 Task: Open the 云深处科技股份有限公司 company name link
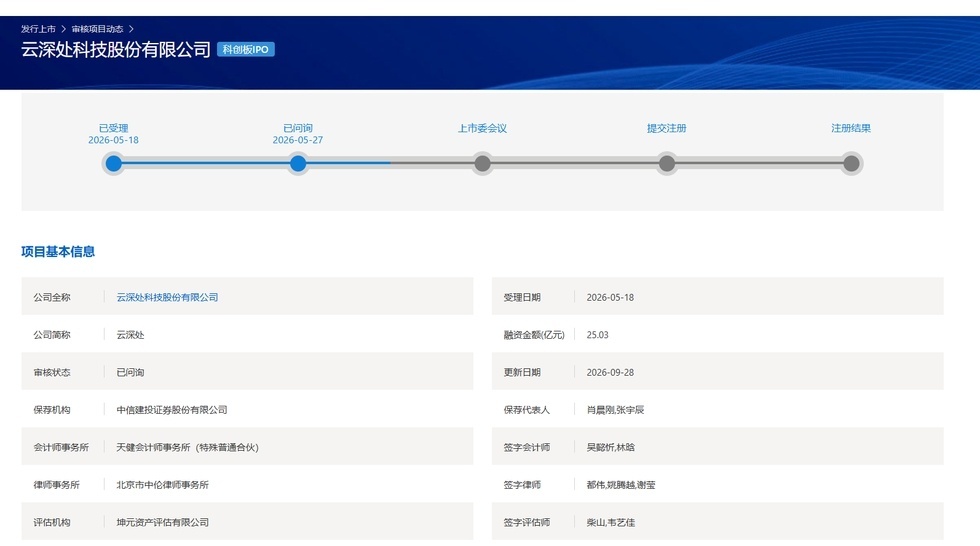pos(167,297)
